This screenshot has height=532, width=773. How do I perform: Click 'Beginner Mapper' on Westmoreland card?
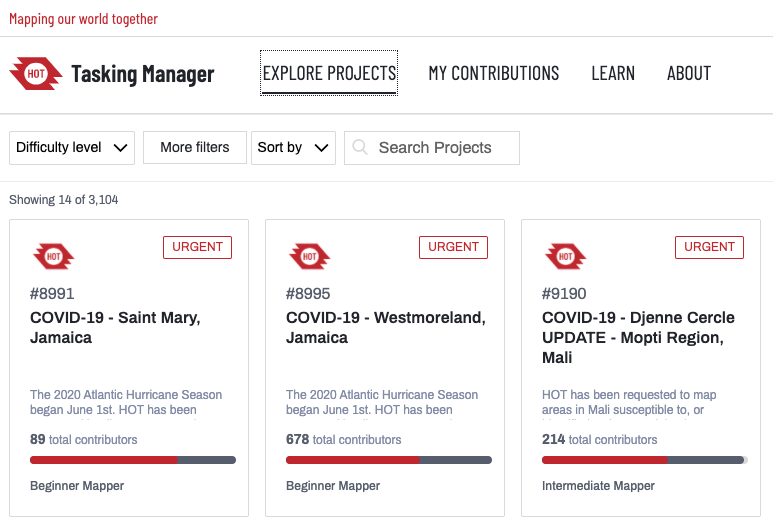[x=333, y=486]
